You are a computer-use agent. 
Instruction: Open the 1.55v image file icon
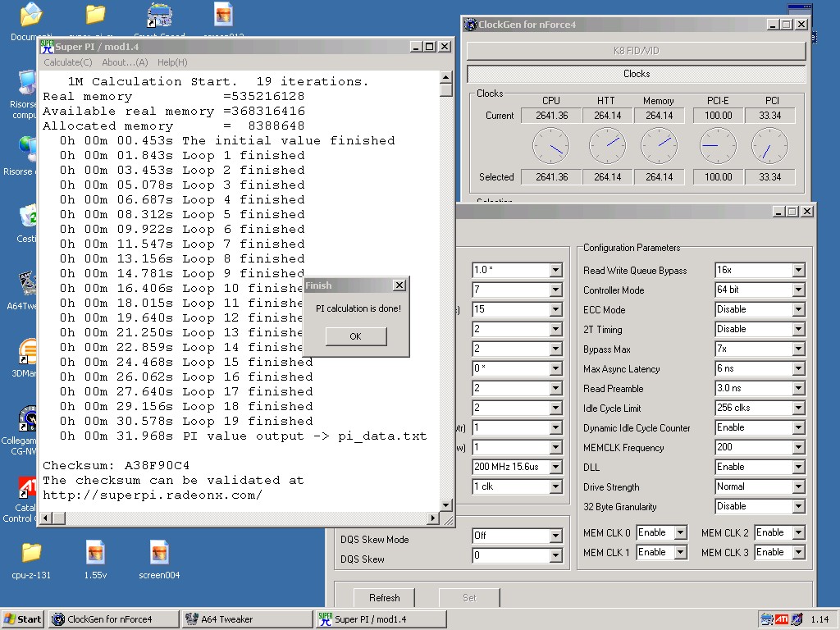[x=95, y=553]
